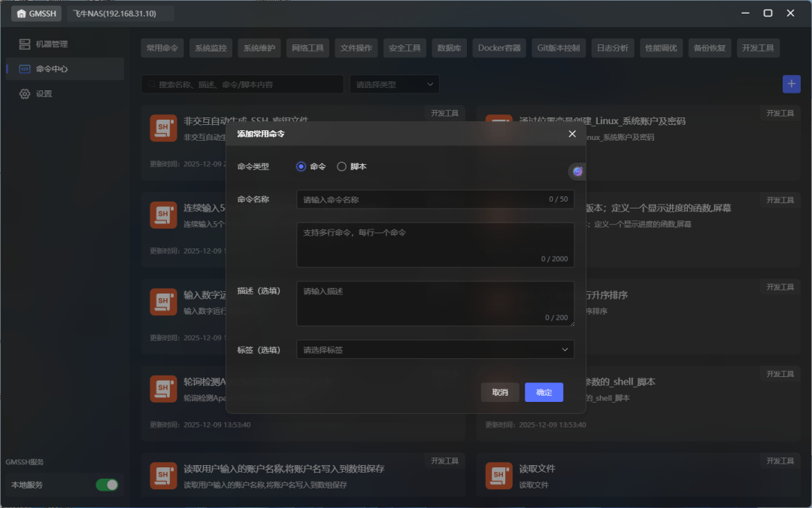Select the 数据库 category tab
Image resolution: width=812 pixels, height=508 pixels.
(x=449, y=47)
